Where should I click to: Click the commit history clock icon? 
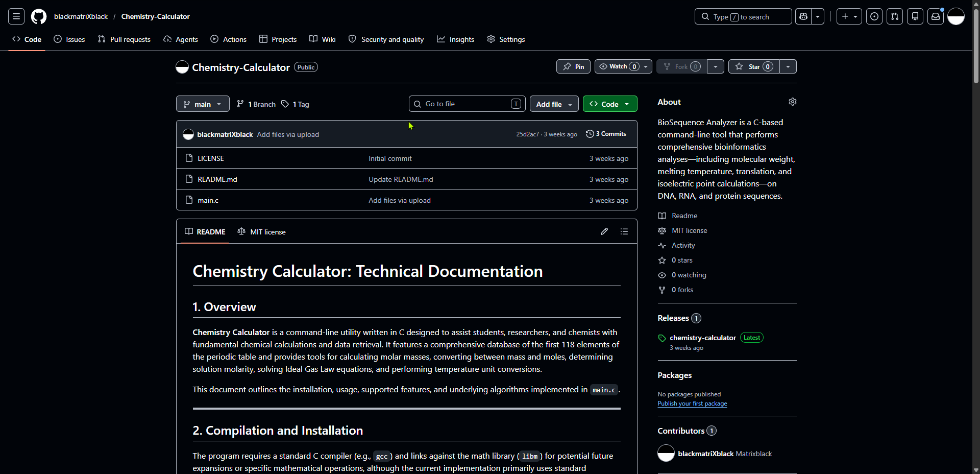590,134
